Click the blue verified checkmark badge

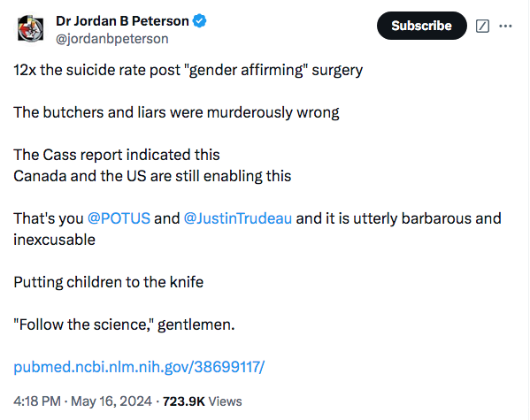click(x=199, y=21)
